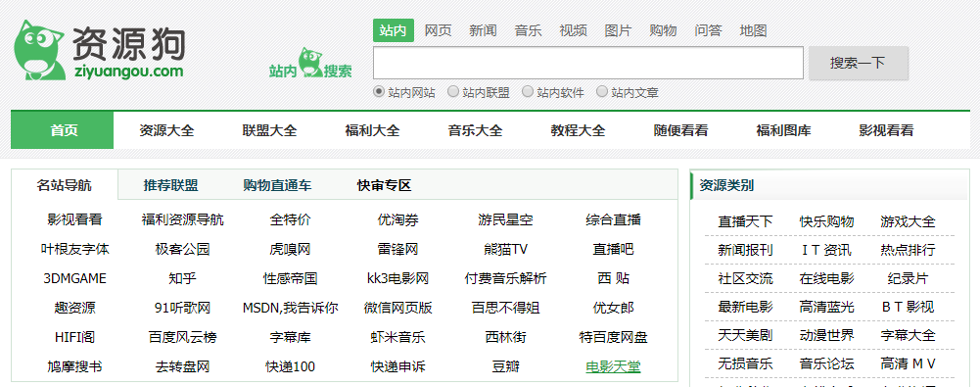Open the 百度风云榜 link
980x387 pixels.
pos(182,338)
